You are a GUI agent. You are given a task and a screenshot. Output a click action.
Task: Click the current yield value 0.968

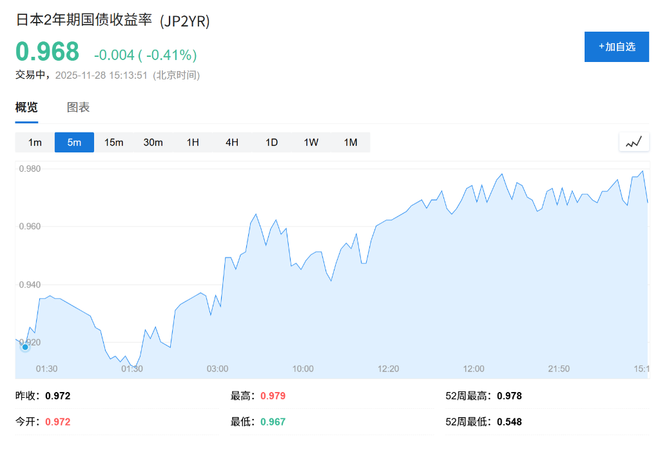pos(47,53)
